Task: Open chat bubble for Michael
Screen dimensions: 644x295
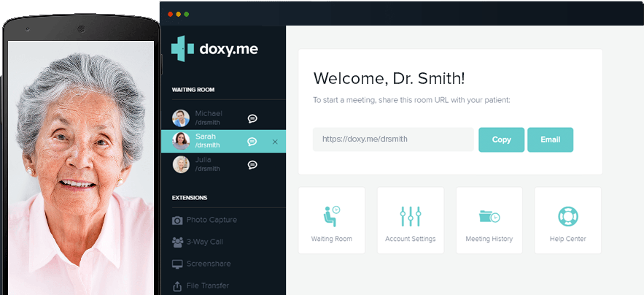Action: coord(252,119)
